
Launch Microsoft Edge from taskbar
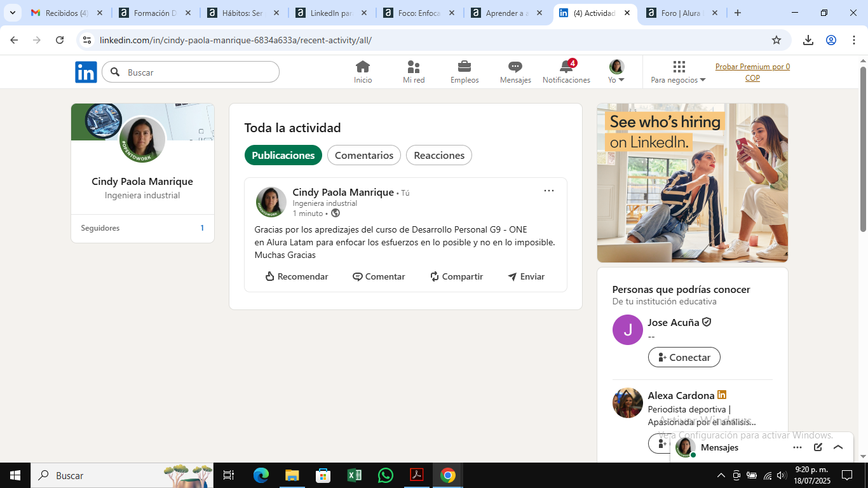pos(261,475)
